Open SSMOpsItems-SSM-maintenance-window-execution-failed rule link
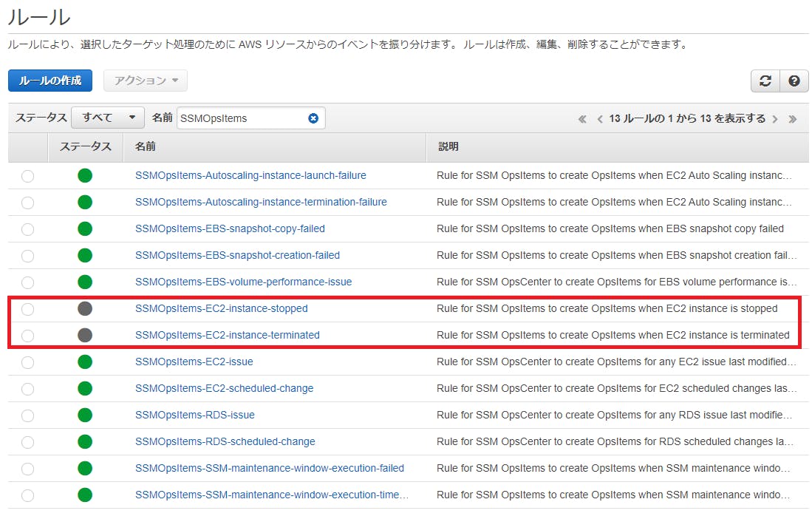 point(269,468)
